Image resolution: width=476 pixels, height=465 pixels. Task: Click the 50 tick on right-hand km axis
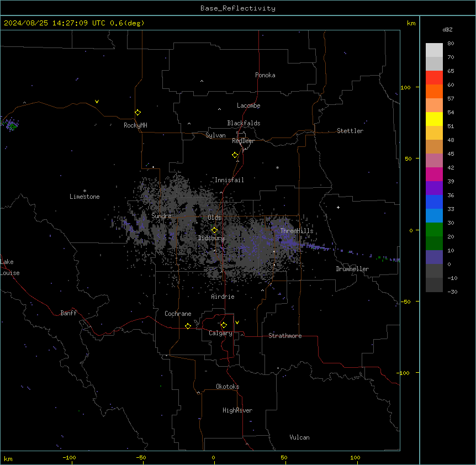point(408,158)
